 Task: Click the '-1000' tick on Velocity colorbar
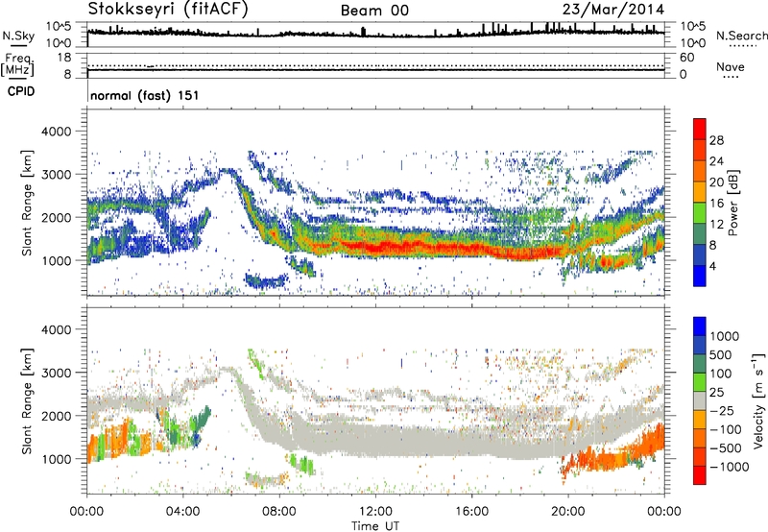click(x=730, y=467)
